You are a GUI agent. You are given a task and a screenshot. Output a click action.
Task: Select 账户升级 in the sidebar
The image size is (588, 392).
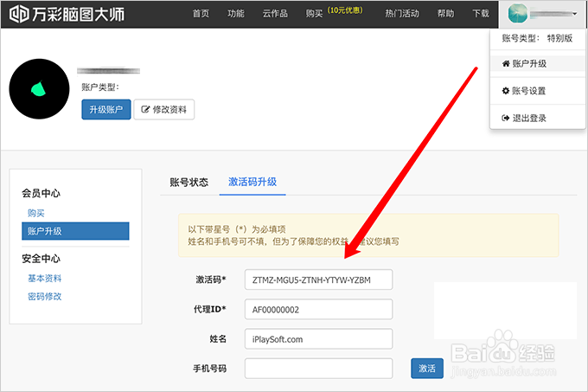[x=75, y=231]
